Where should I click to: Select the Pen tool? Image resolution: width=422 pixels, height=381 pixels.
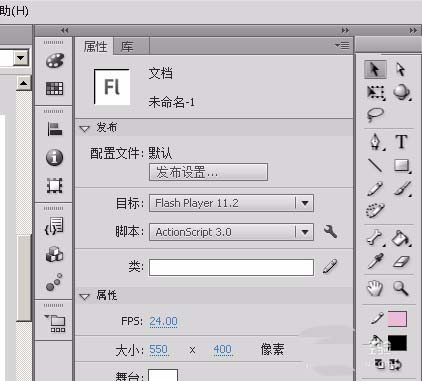pyautogui.click(x=376, y=142)
